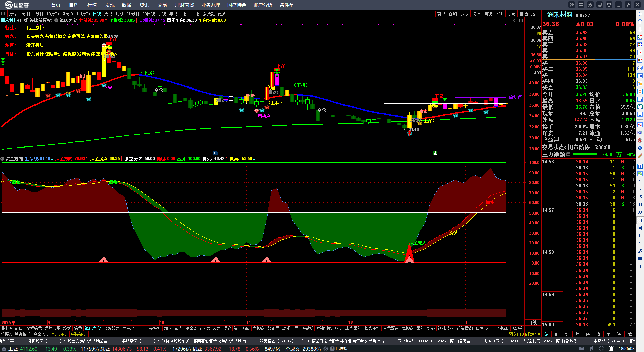Click the RSI indicator icon in sidebar
Screen dimensions: 644x352
pyautogui.click(x=640, y=132)
